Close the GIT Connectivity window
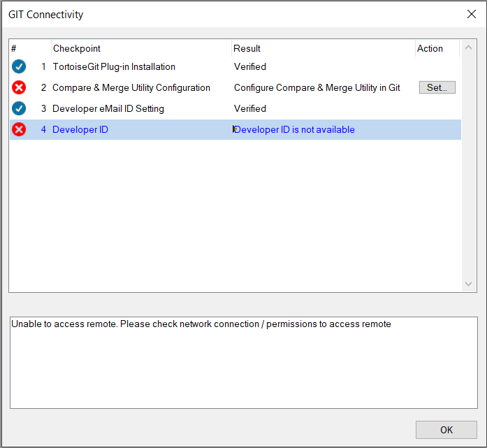The image size is (487, 448). click(472, 14)
